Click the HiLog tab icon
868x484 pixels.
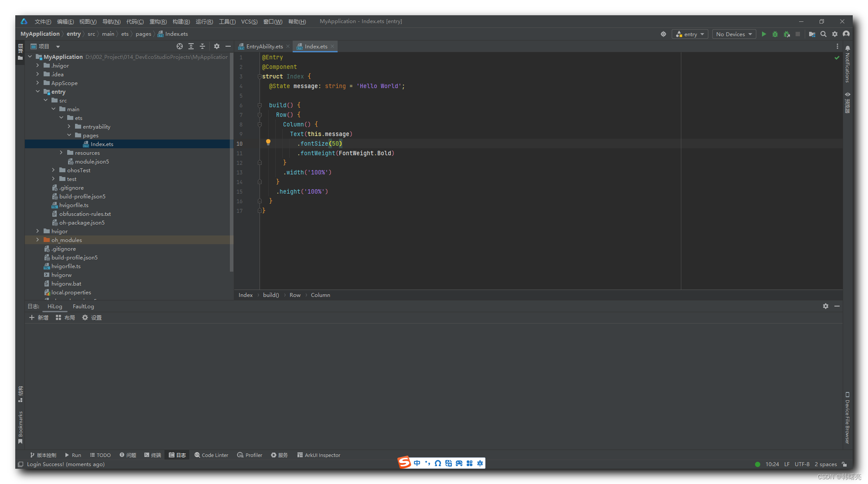(54, 306)
